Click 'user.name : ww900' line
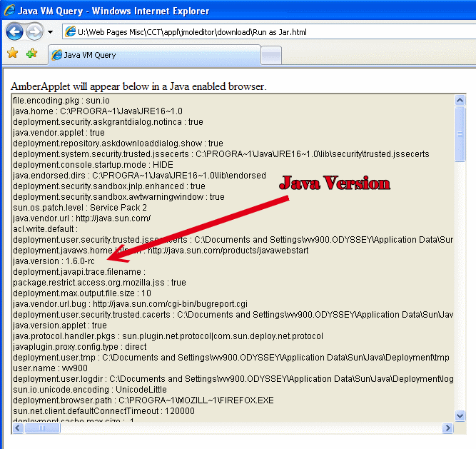Screen dimensions: 476x449 point(50,368)
